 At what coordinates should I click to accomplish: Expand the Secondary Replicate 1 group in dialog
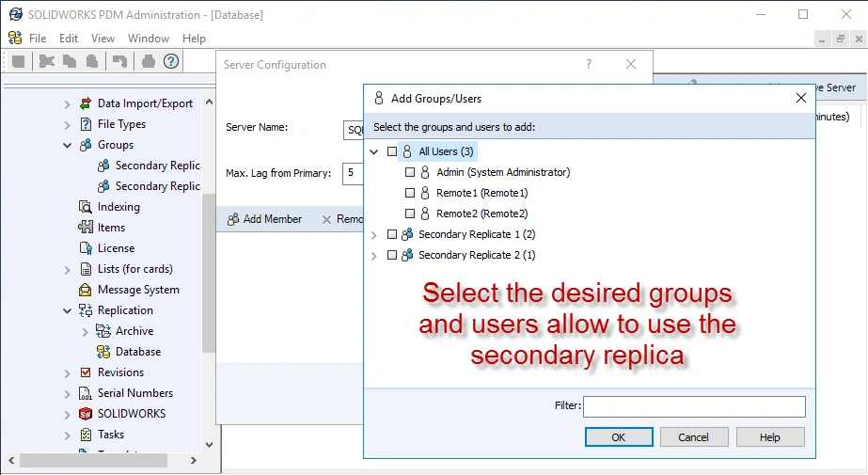pyautogui.click(x=374, y=235)
